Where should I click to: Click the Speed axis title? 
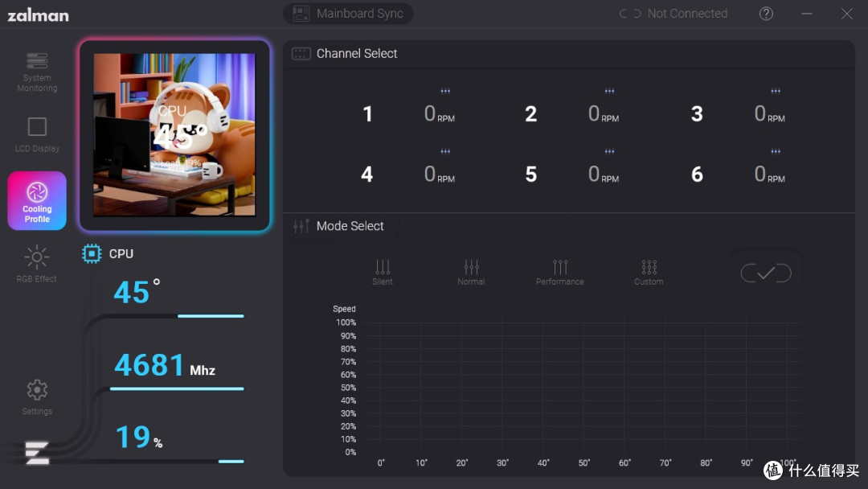pyautogui.click(x=344, y=309)
